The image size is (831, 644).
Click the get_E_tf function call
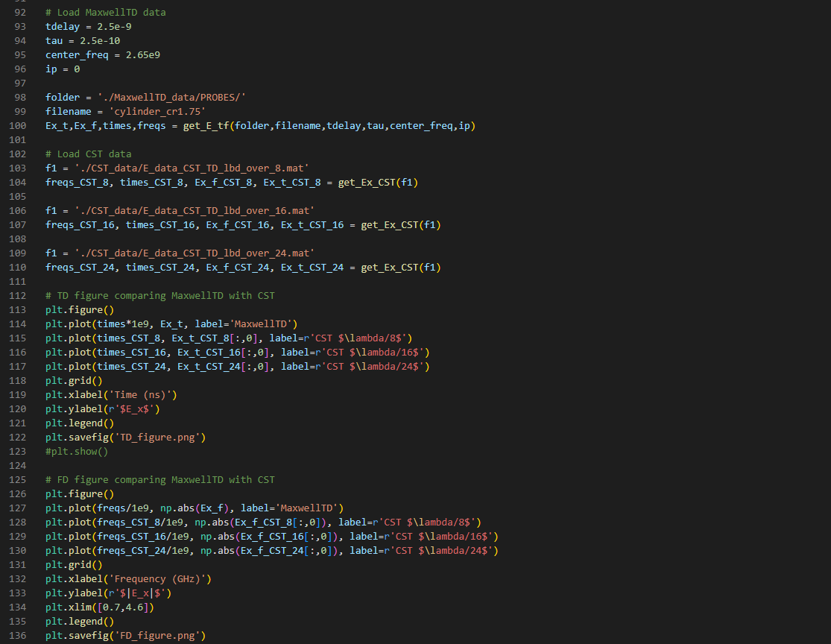329,126
